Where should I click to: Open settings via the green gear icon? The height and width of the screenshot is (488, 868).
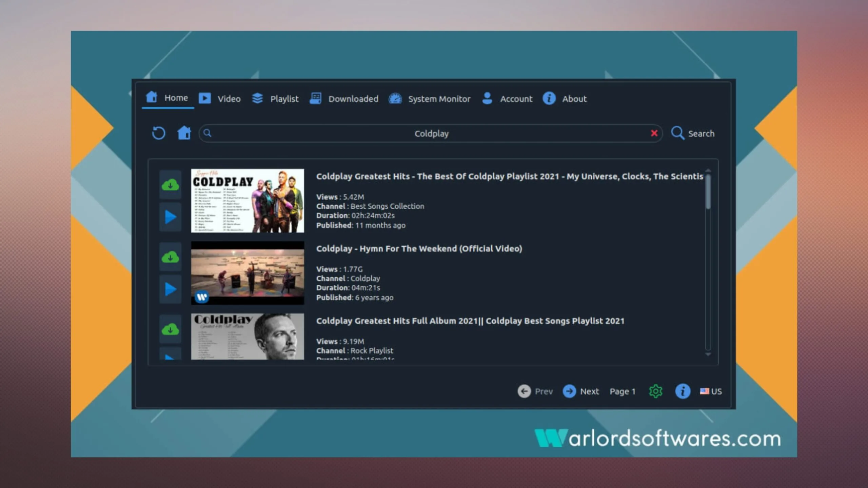(656, 391)
